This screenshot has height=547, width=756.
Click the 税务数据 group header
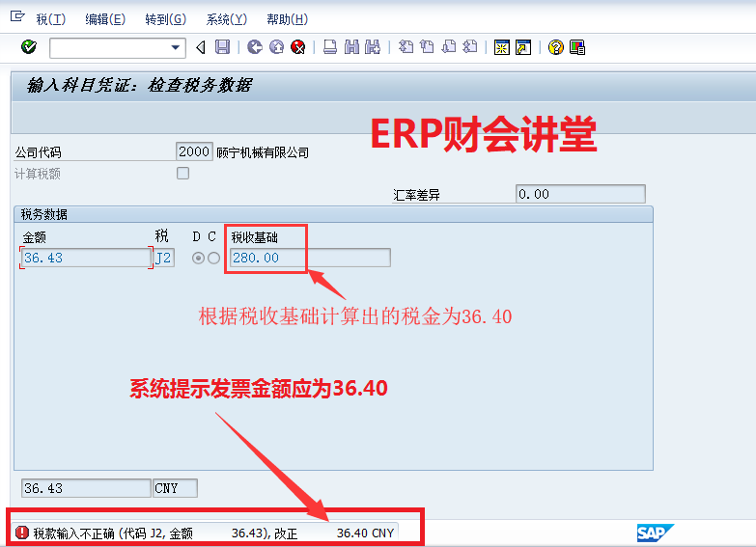[x=43, y=214]
